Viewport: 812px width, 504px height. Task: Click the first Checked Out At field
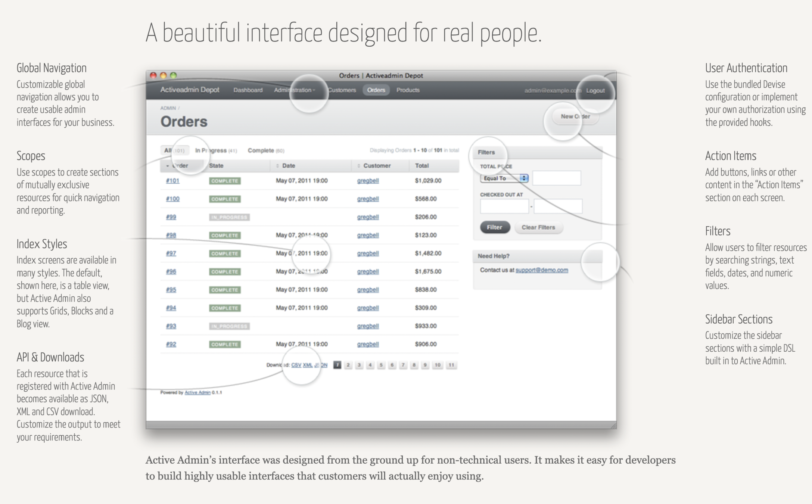(x=504, y=206)
